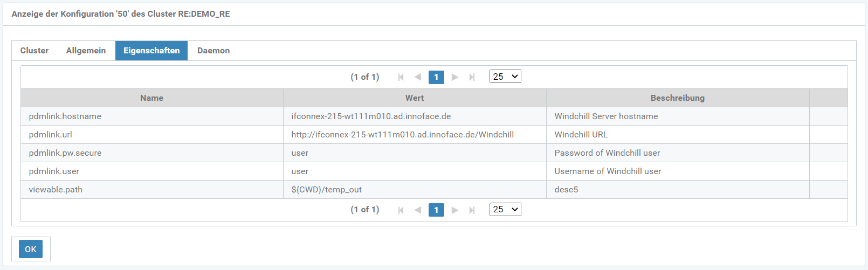Screen dimensions: 868x270
Task: Select page 1 in bottom paginator
Action: point(436,210)
